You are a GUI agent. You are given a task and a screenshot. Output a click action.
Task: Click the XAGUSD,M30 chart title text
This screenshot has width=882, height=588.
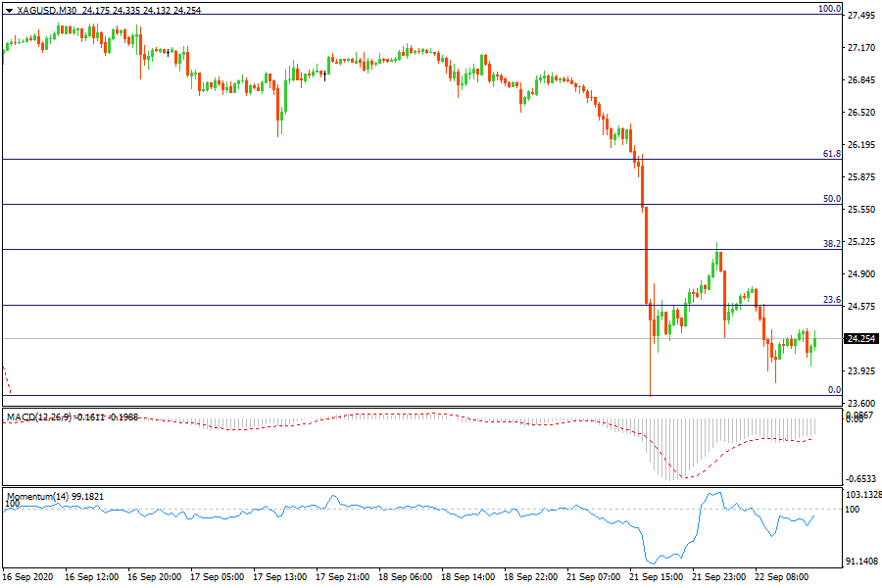click(x=47, y=10)
